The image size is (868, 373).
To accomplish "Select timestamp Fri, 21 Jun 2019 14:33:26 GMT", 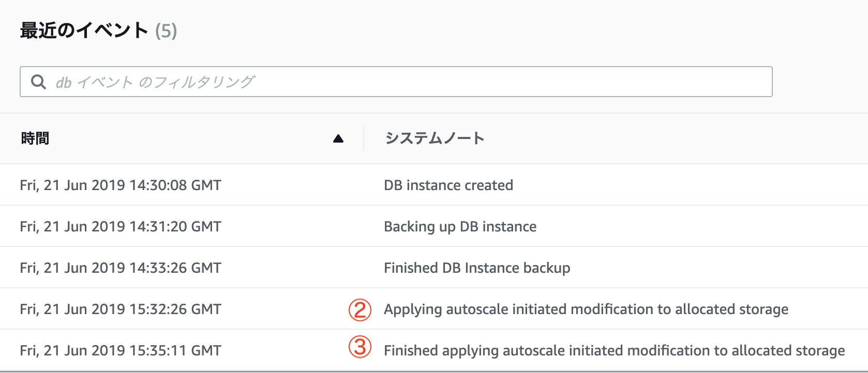I will tap(121, 268).
